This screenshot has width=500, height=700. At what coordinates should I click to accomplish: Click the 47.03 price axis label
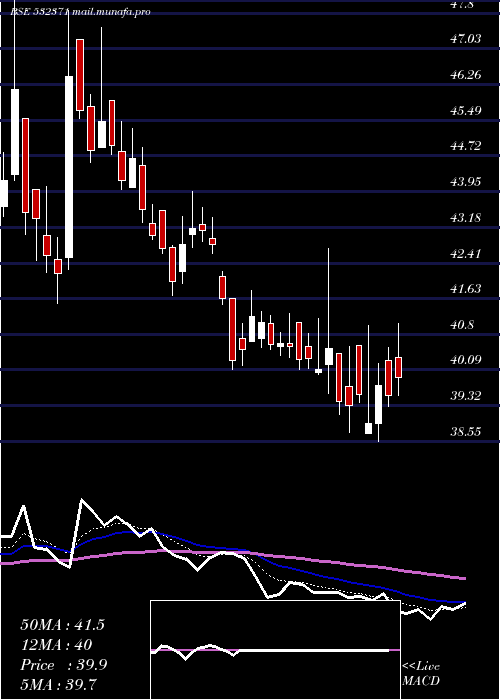[x=466, y=39]
